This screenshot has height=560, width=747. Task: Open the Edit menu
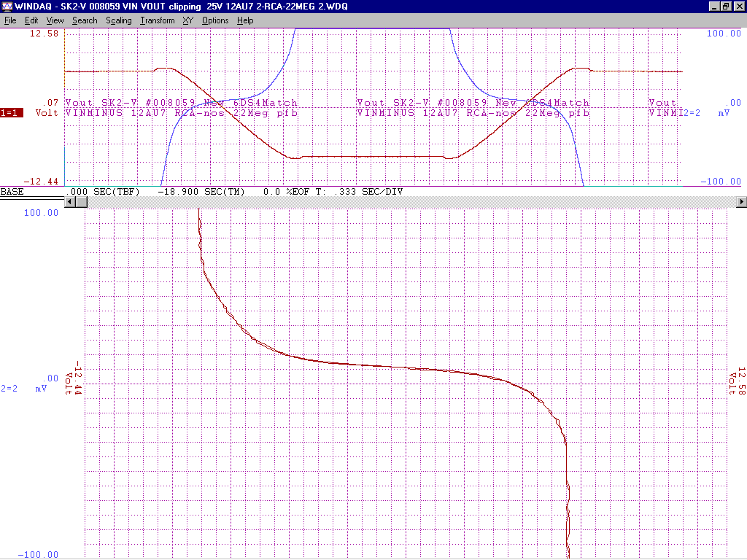(31, 20)
